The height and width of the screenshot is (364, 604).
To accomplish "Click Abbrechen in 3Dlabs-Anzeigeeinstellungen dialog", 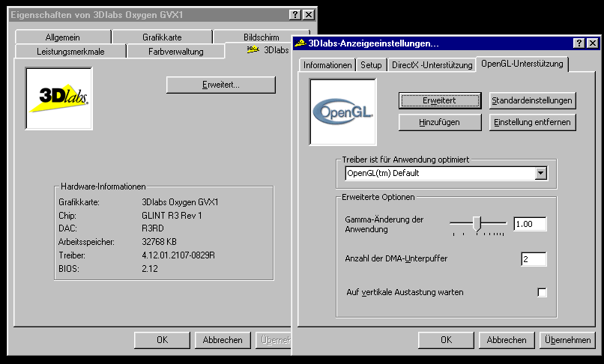I will pyautogui.click(x=507, y=340).
